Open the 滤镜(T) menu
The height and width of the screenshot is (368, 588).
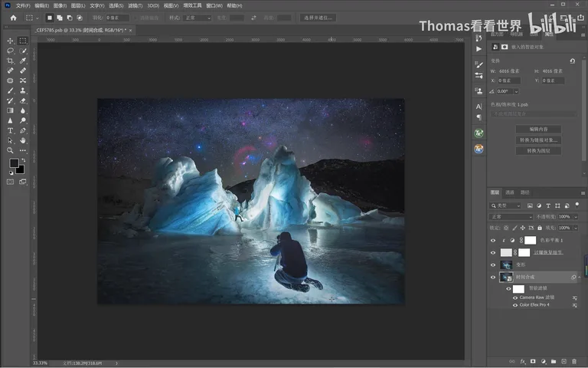coord(135,5)
